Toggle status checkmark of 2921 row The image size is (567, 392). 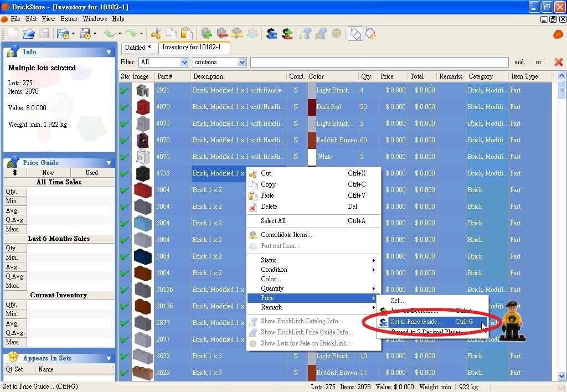pyautogui.click(x=125, y=90)
